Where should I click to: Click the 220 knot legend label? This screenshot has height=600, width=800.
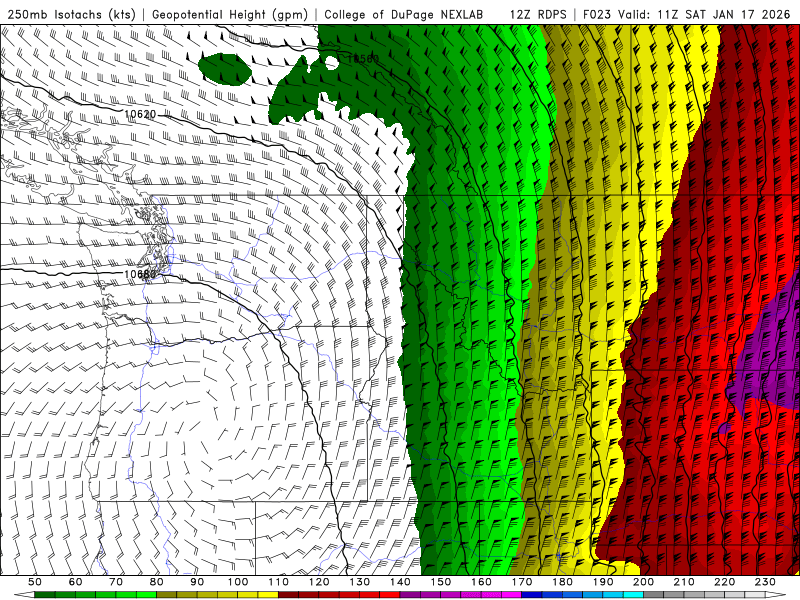pos(725,582)
